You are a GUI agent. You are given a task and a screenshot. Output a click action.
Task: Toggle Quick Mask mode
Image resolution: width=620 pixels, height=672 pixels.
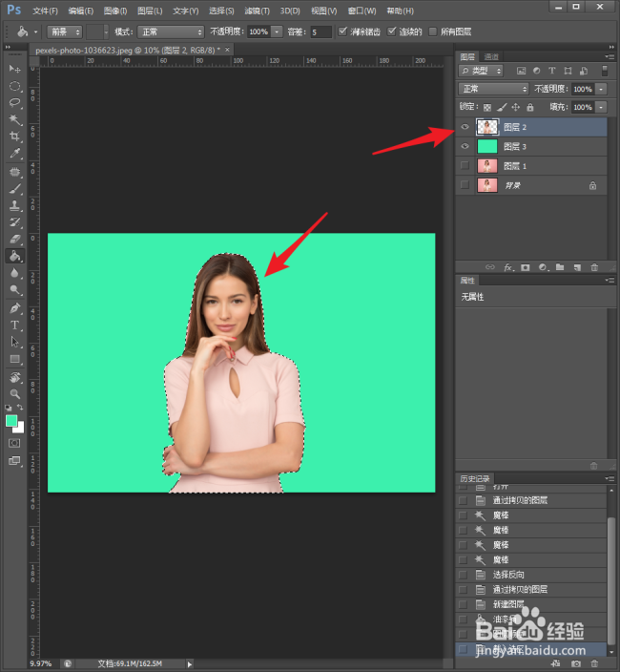(14, 443)
